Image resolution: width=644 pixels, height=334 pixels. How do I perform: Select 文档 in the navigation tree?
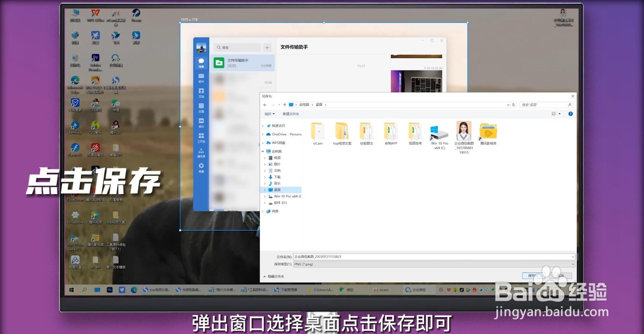[277, 171]
